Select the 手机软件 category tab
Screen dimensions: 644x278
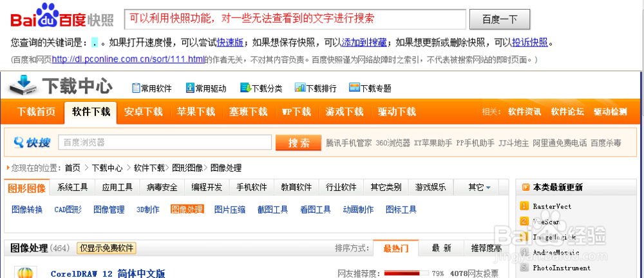coord(251,188)
